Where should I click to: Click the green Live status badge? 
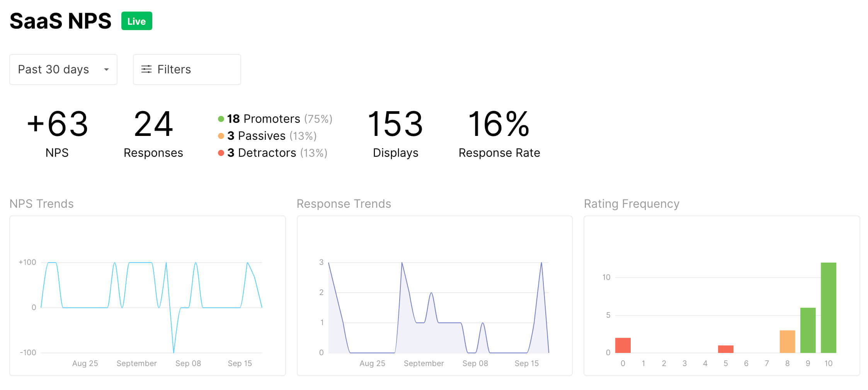137,21
